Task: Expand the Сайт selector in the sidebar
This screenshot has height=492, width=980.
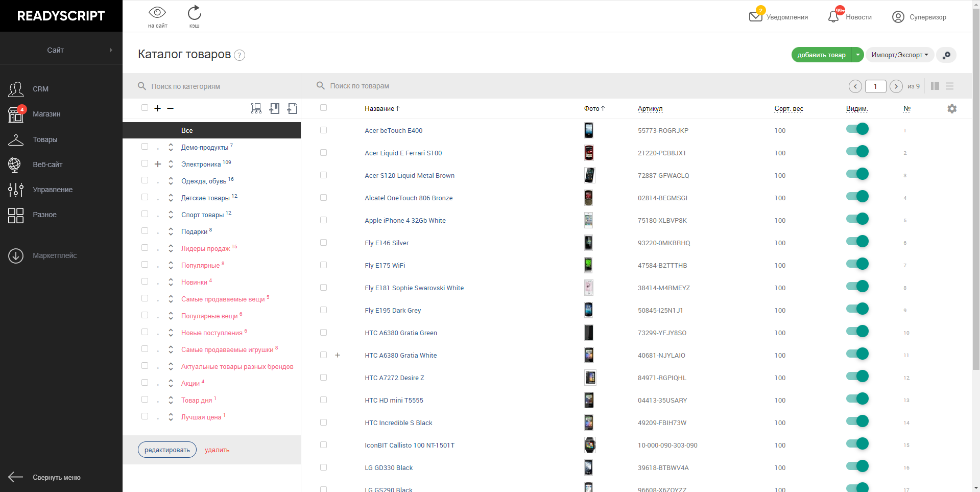Action: [x=61, y=50]
